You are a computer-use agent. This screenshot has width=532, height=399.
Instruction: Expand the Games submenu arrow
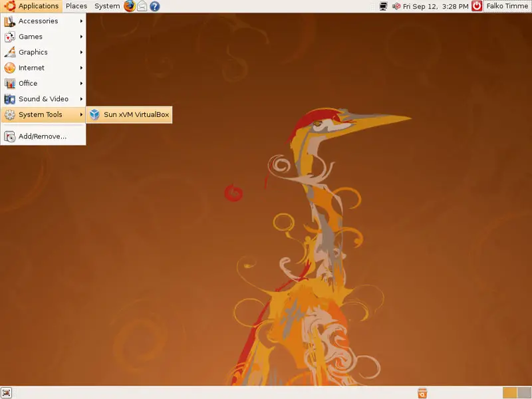pos(81,37)
